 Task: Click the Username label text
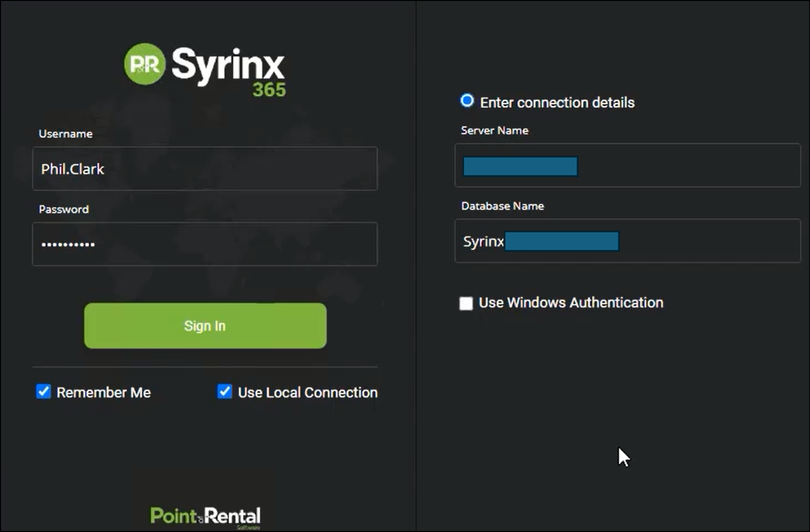[x=65, y=134]
